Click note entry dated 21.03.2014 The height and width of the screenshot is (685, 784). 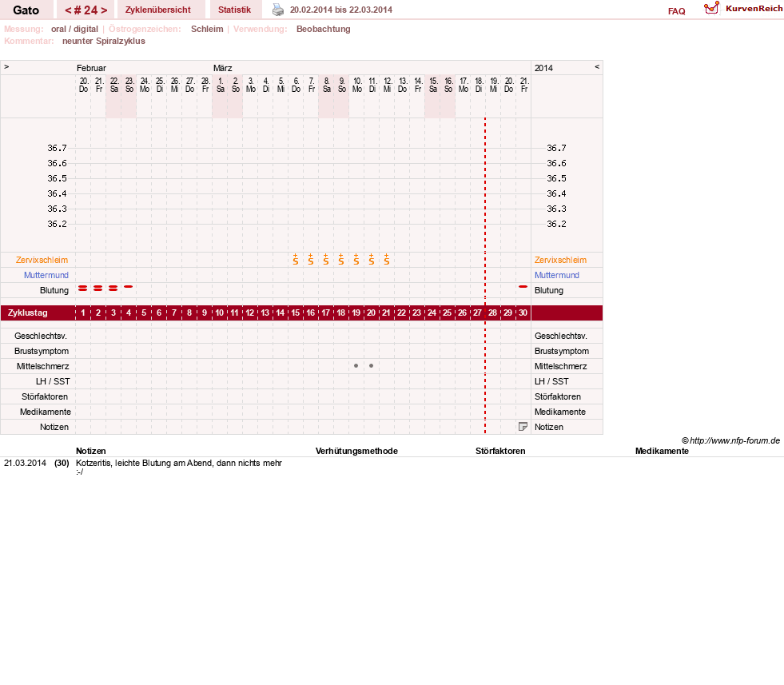point(25,463)
